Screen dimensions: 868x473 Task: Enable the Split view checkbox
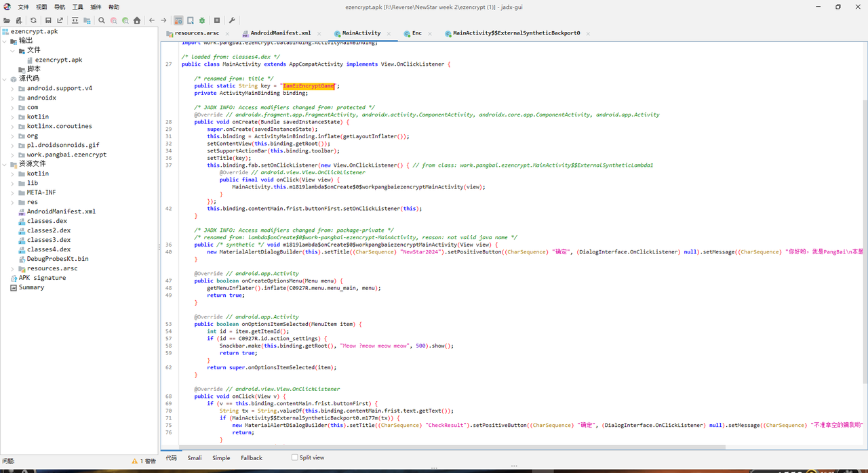point(295,457)
